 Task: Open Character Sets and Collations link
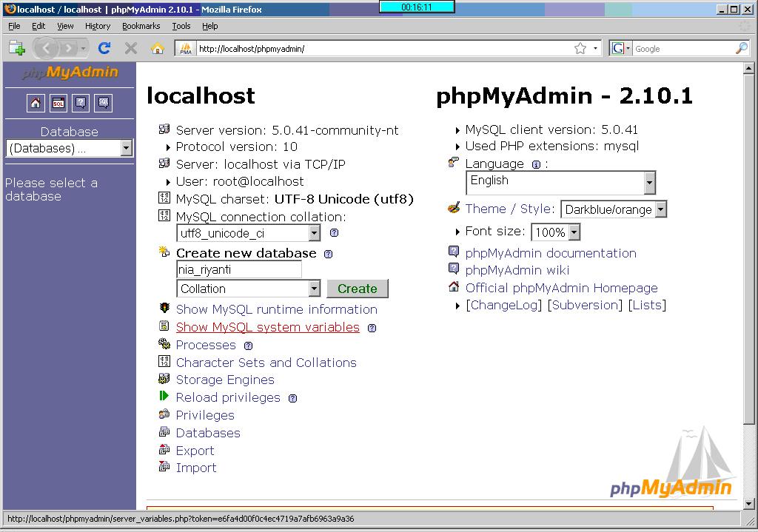pos(266,363)
